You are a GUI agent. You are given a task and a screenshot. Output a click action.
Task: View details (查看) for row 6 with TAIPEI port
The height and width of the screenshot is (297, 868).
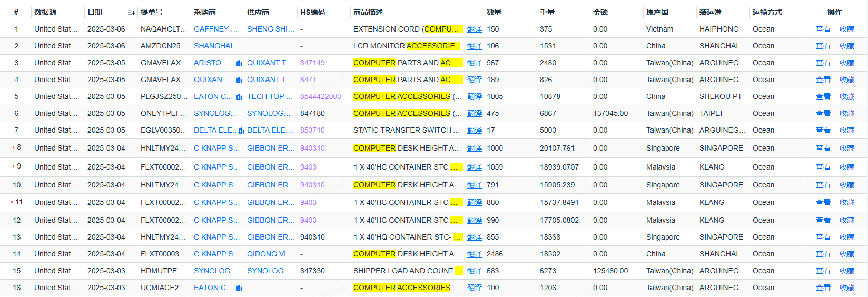tap(823, 114)
